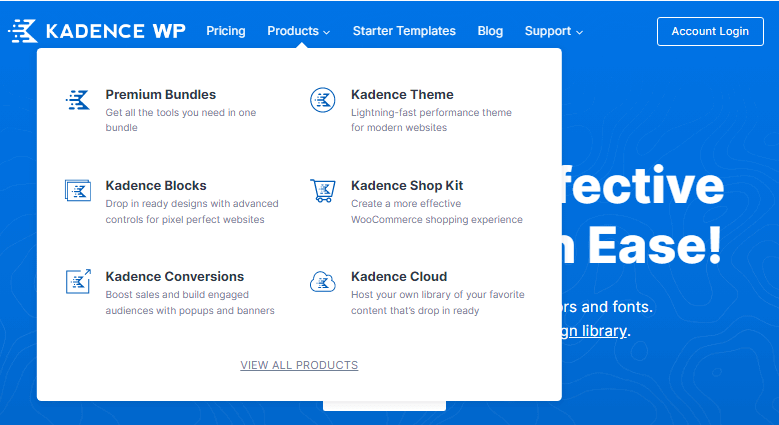Viewport: 779px width, 425px height.
Task: Click the Kadence Shop Kit cart icon
Action: [x=322, y=190]
